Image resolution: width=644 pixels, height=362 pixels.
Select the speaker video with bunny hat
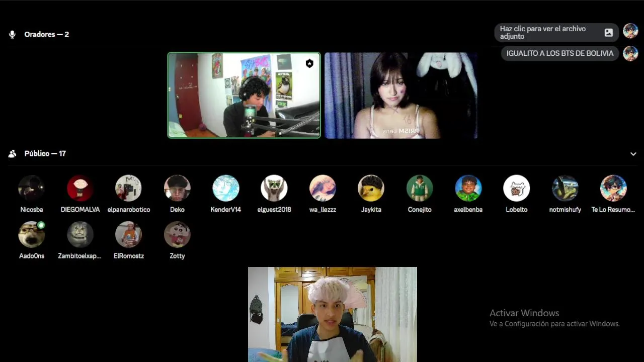click(401, 95)
